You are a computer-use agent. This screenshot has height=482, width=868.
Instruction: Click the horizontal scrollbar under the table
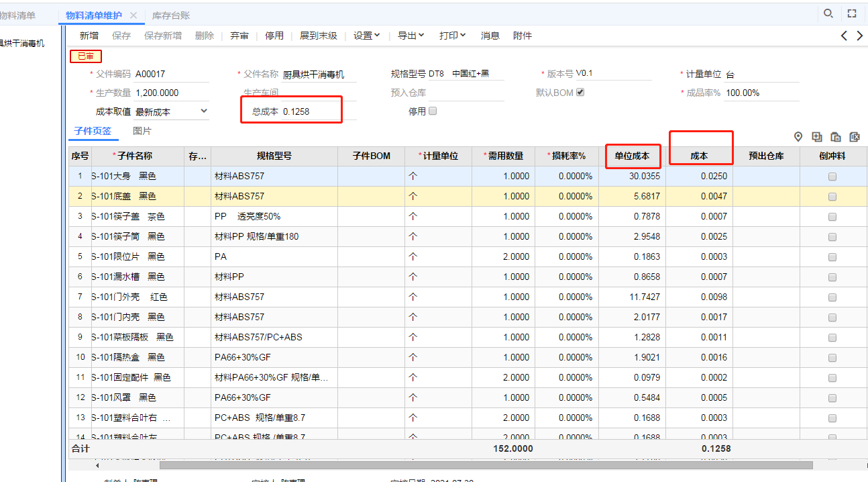486,465
